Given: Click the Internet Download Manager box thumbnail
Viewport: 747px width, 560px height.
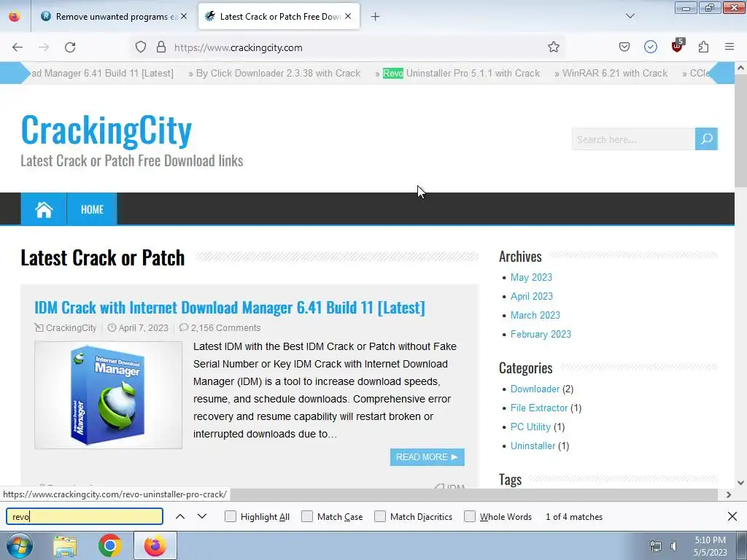Looking at the screenshot, I should (x=108, y=394).
